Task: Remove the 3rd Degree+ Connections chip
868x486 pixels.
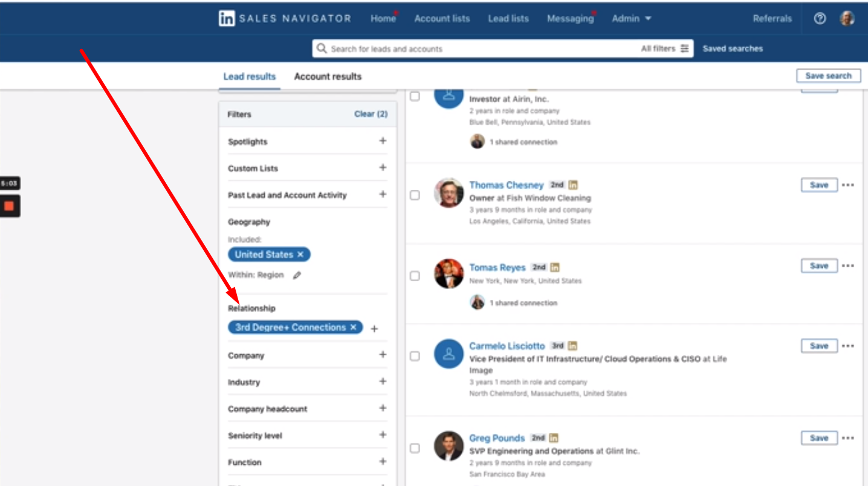Action: point(354,327)
